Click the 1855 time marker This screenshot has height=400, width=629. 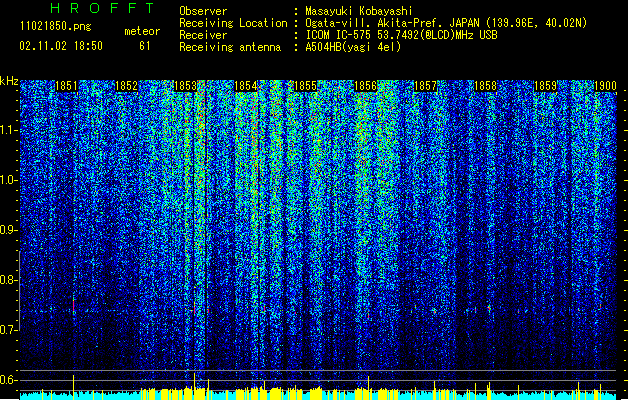point(305,86)
